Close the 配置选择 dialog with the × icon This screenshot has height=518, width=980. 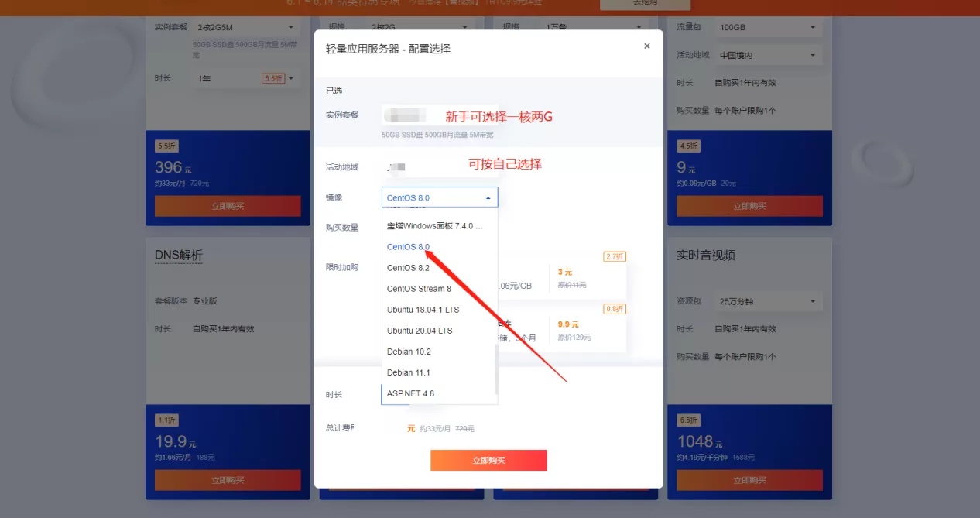click(647, 46)
